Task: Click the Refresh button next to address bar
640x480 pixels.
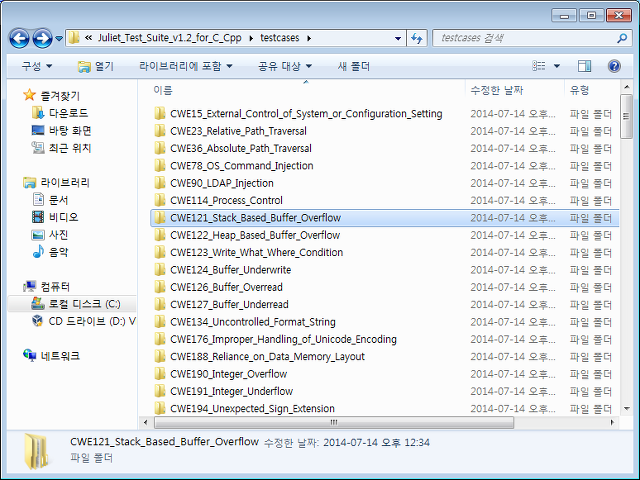Action: 417,38
